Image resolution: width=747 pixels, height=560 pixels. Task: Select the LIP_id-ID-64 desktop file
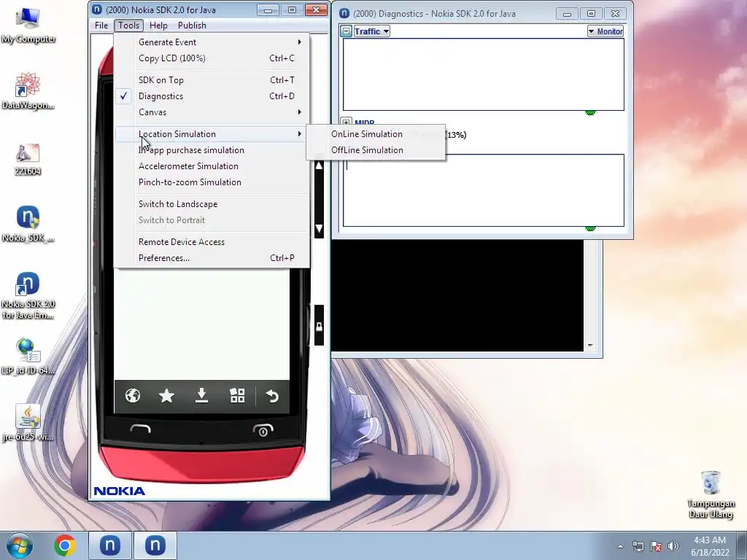(x=28, y=356)
